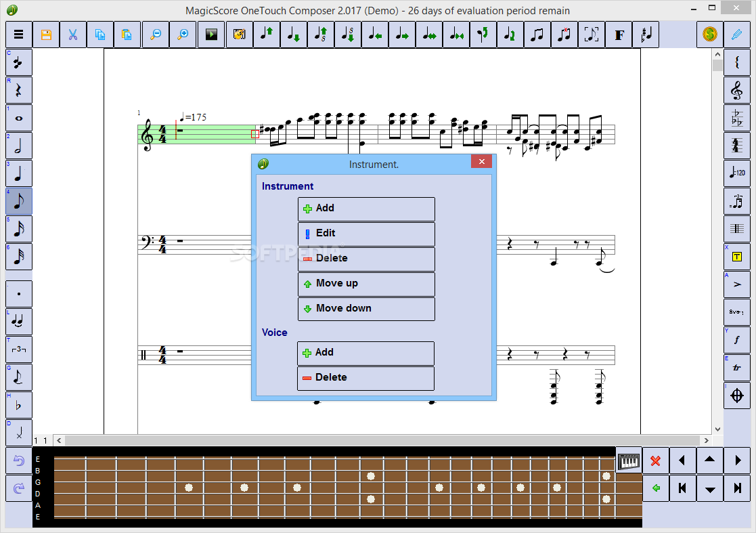
Task: Click the brace bracket icon
Action: pos(737,62)
